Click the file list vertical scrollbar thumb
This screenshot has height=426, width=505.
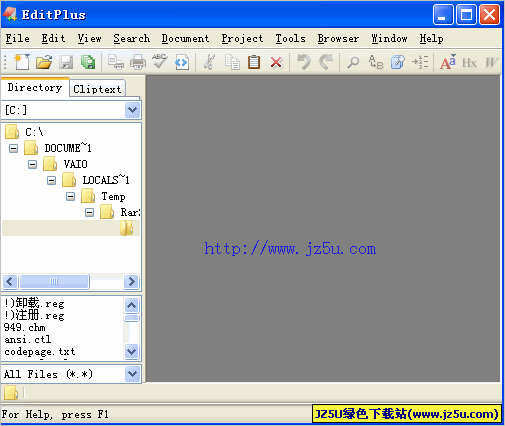click(132, 318)
